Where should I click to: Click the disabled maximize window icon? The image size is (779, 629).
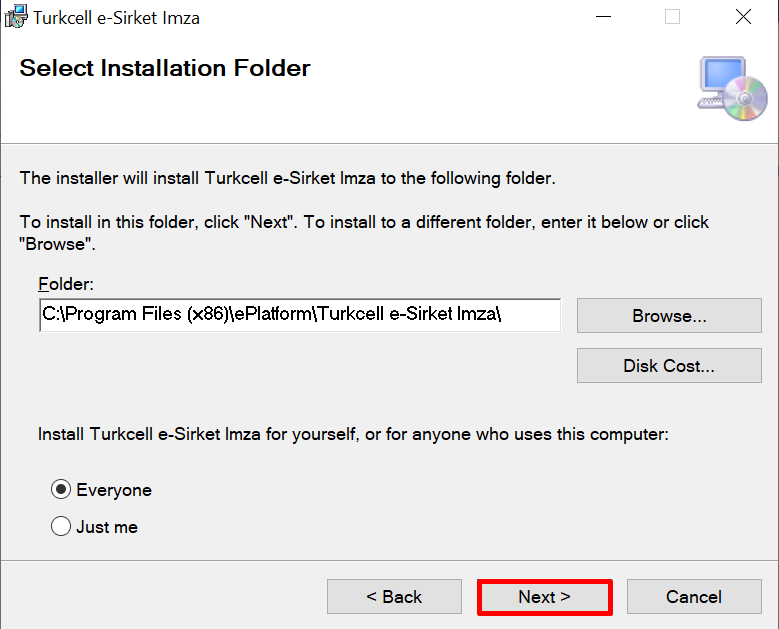point(672,17)
